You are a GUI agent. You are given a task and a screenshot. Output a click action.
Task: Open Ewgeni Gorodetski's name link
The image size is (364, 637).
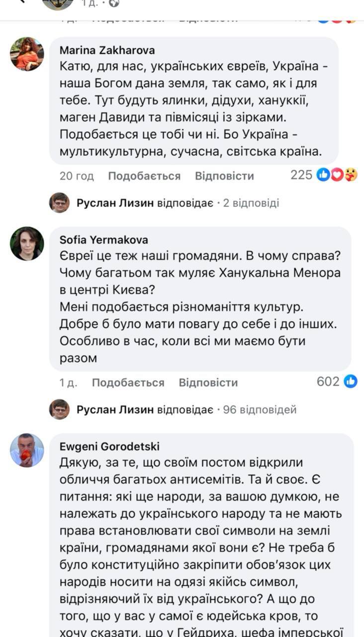pos(109,446)
